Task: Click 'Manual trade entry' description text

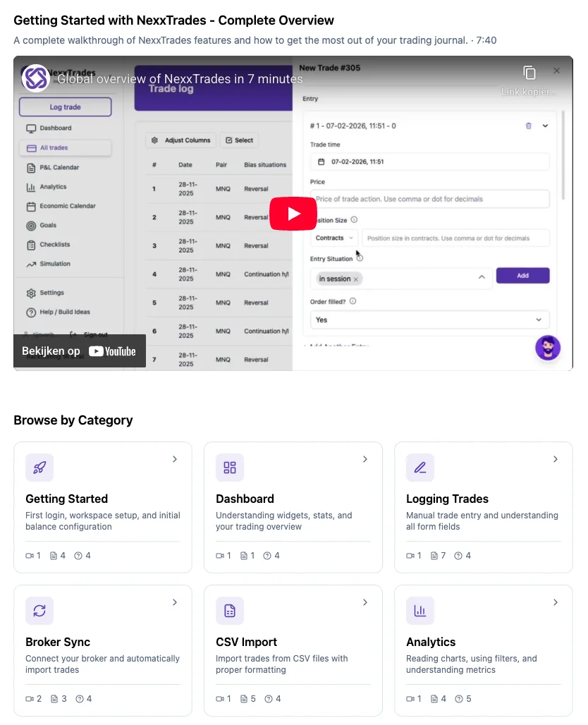Action: click(x=482, y=521)
